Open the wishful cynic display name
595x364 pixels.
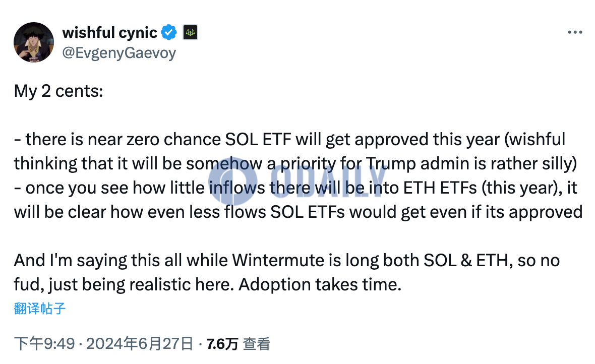pyautogui.click(x=109, y=33)
